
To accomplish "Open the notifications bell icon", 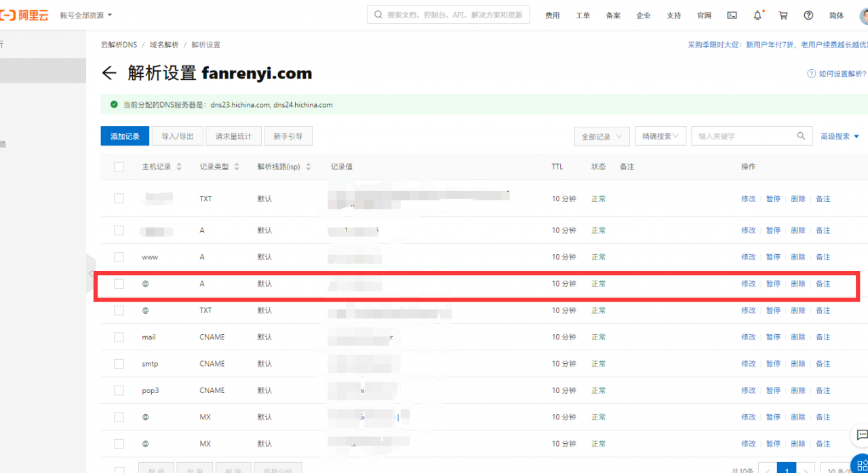I will pyautogui.click(x=757, y=15).
